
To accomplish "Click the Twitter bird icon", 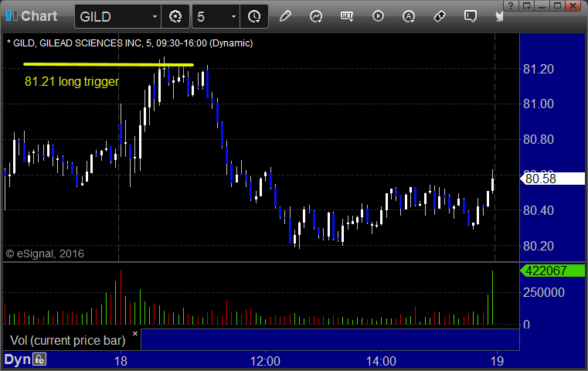I will pyautogui.click(x=499, y=16).
